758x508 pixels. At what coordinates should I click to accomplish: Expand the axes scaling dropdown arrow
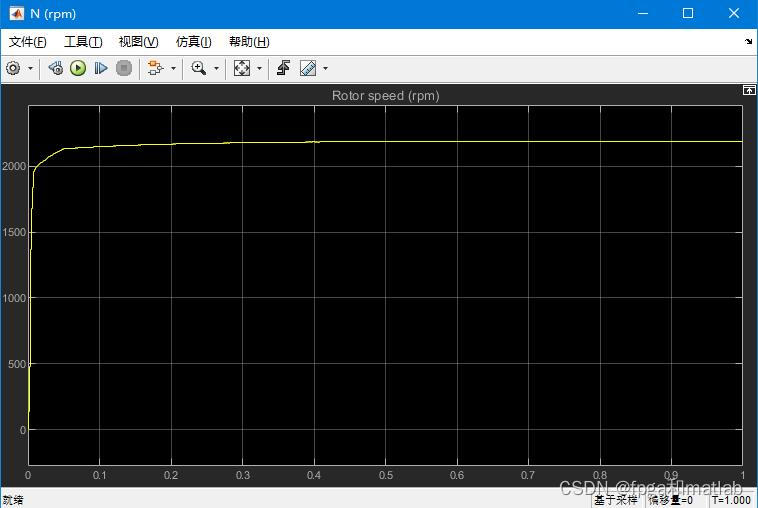(259, 68)
